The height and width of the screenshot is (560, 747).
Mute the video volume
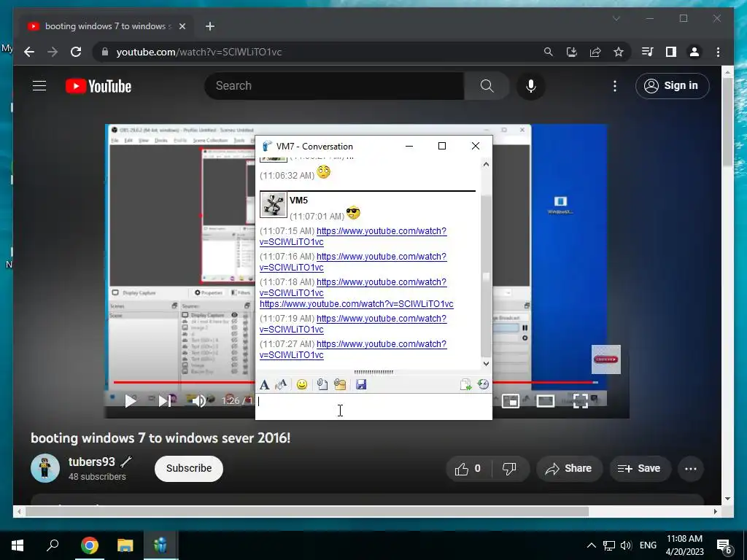[198, 401]
